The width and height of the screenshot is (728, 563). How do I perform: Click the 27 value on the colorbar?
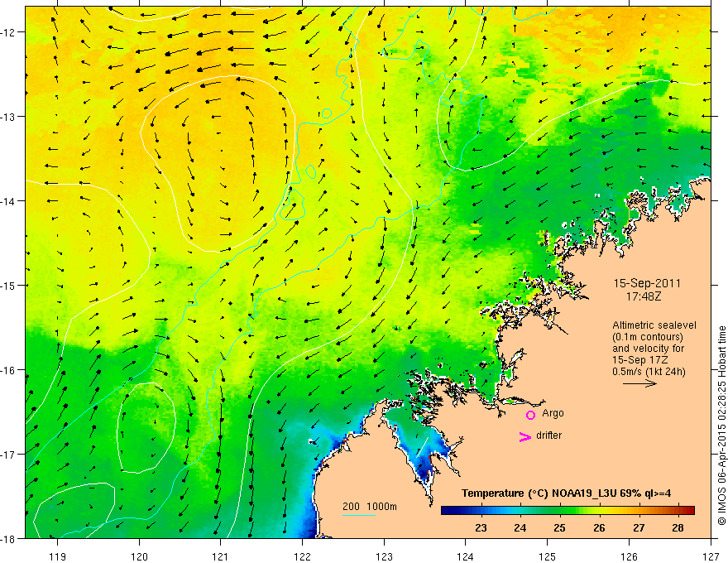(639, 527)
